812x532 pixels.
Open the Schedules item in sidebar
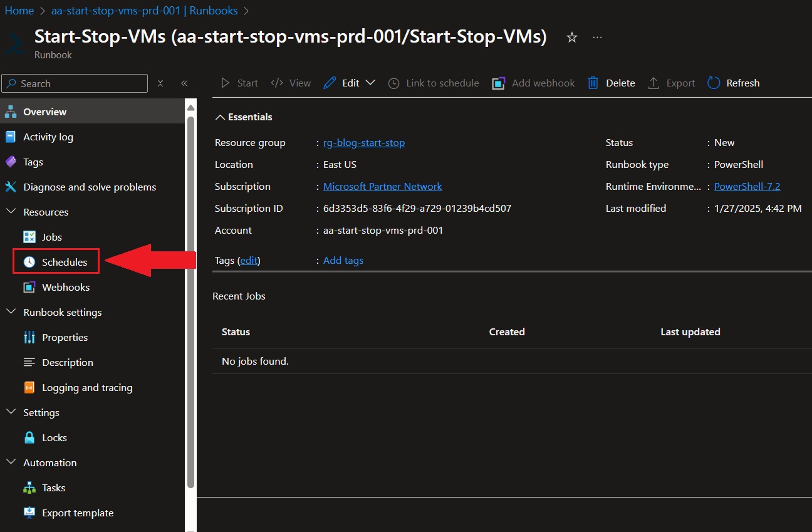[x=64, y=262]
